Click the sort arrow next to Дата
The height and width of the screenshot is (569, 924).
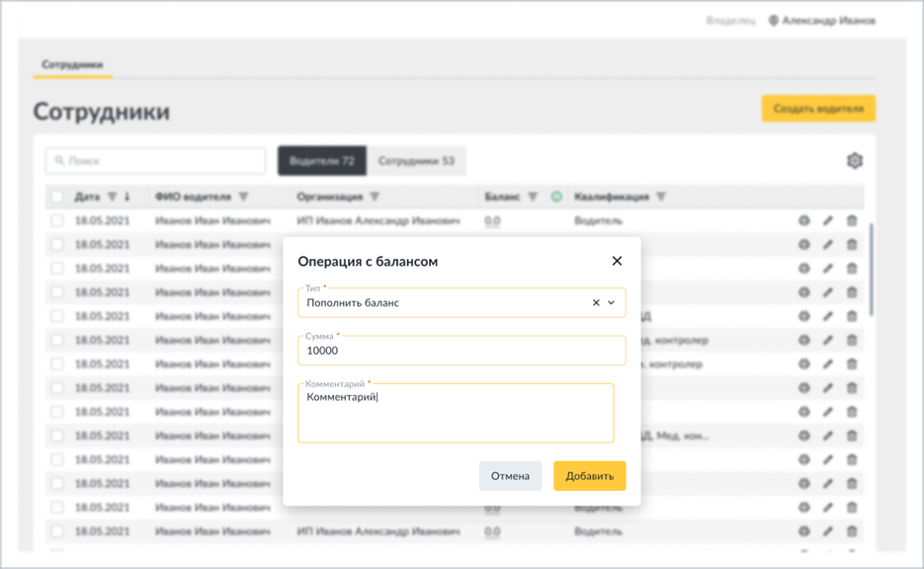(126, 197)
